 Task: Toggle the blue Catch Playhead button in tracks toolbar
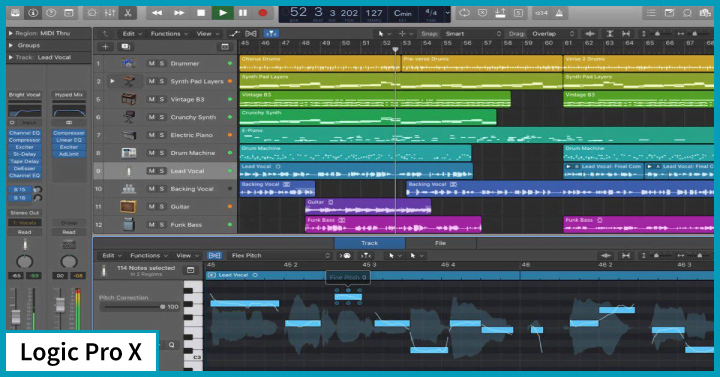[x=271, y=34]
